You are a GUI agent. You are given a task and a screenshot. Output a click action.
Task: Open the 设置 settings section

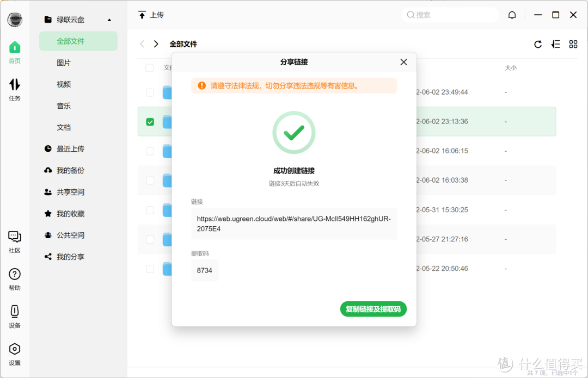coord(15,355)
